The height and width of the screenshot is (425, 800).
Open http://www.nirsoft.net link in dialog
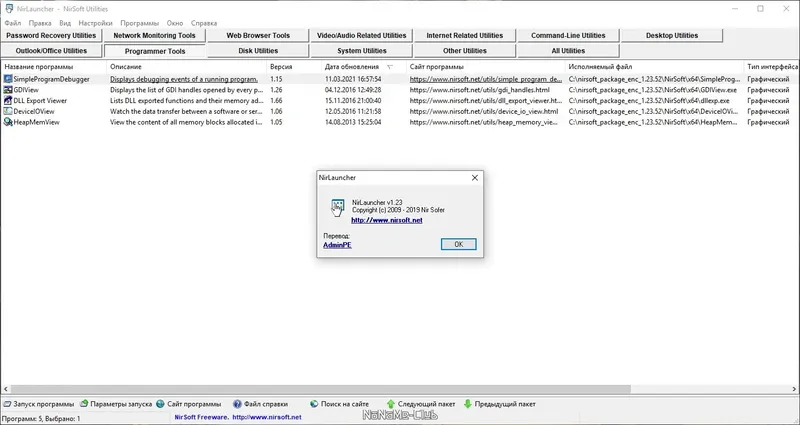coord(387,220)
